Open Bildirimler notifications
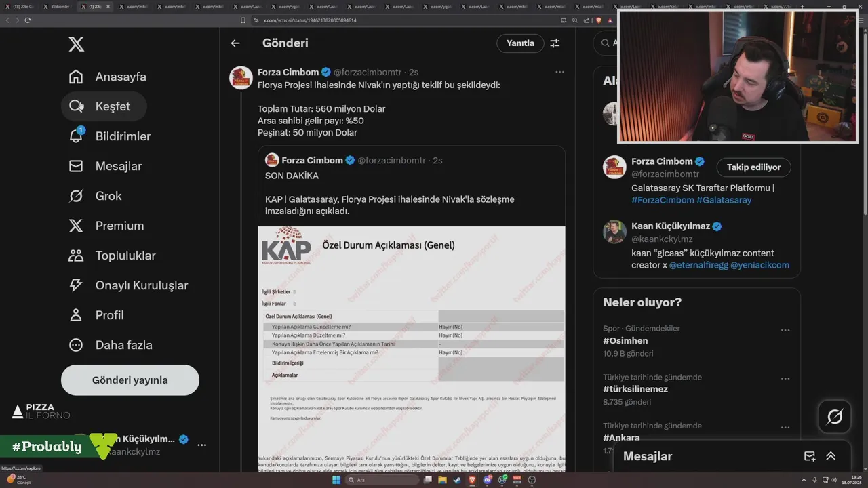 click(110, 136)
